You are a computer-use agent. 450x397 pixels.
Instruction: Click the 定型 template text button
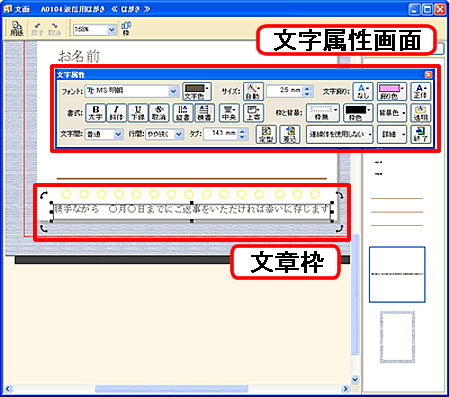click(x=266, y=134)
